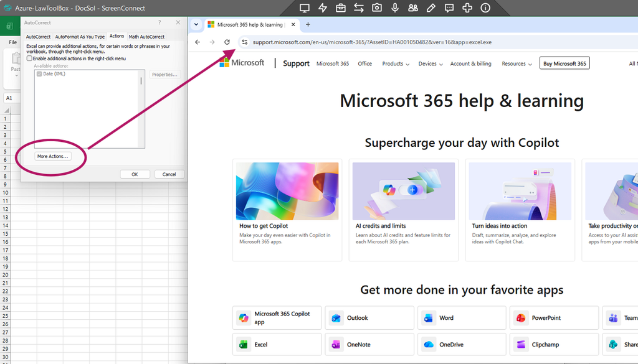Image resolution: width=638 pixels, height=364 pixels.
Task: Open the Word app tile
Action: (x=462, y=318)
